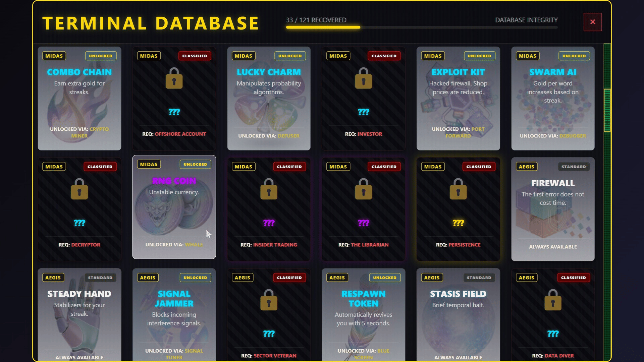Click the padlock on Decryptor requirement card
Screen dimensions: 644x362
[x=79, y=189]
